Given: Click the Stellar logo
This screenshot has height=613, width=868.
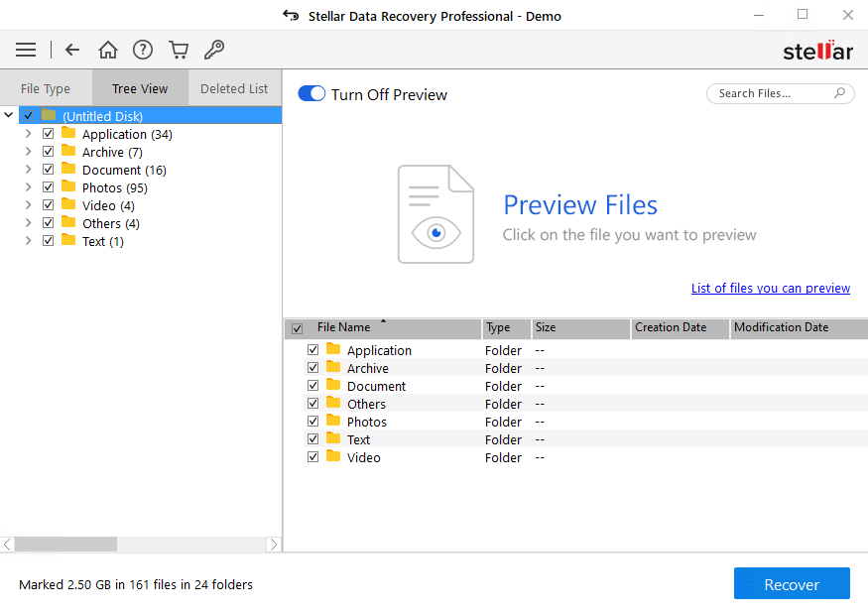Looking at the screenshot, I should pos(817,51).
